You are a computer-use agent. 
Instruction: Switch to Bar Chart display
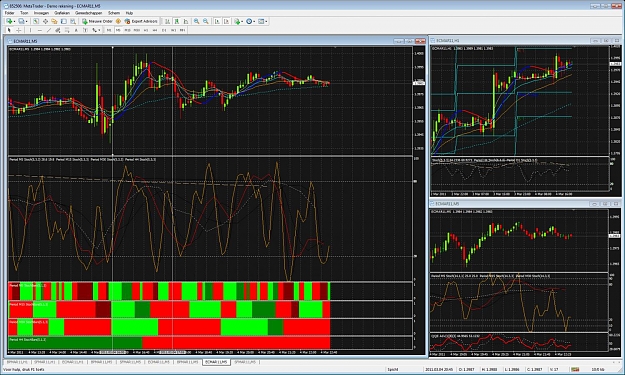[x=167, y=21]
